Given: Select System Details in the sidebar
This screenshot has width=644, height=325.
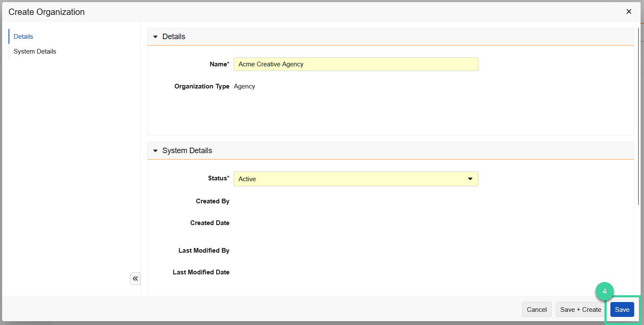Looking at the screenshot, I should pos(34,51).
